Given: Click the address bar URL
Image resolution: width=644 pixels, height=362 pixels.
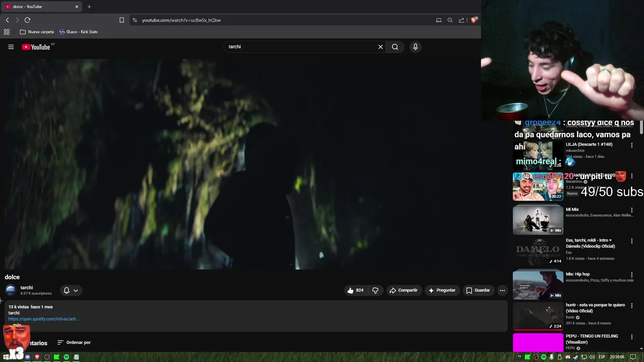Looking at the screenshot, I should 181,20.
